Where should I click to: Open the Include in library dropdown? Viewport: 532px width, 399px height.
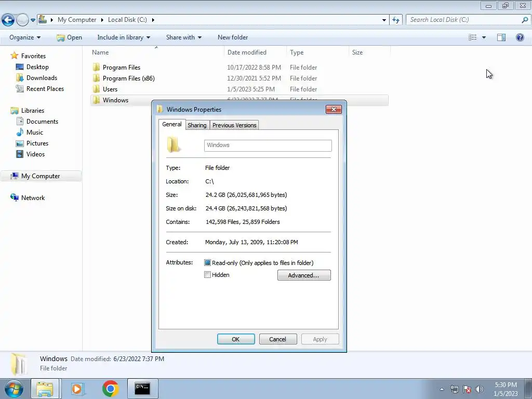124,37
